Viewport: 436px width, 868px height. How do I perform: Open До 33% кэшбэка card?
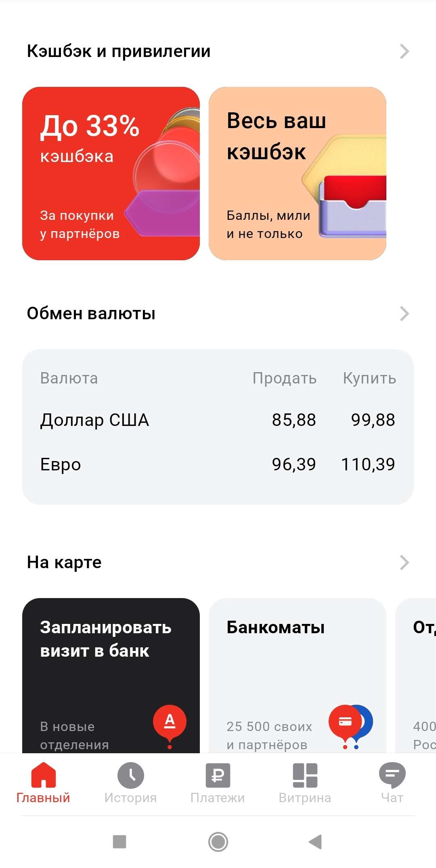point(111,173)
